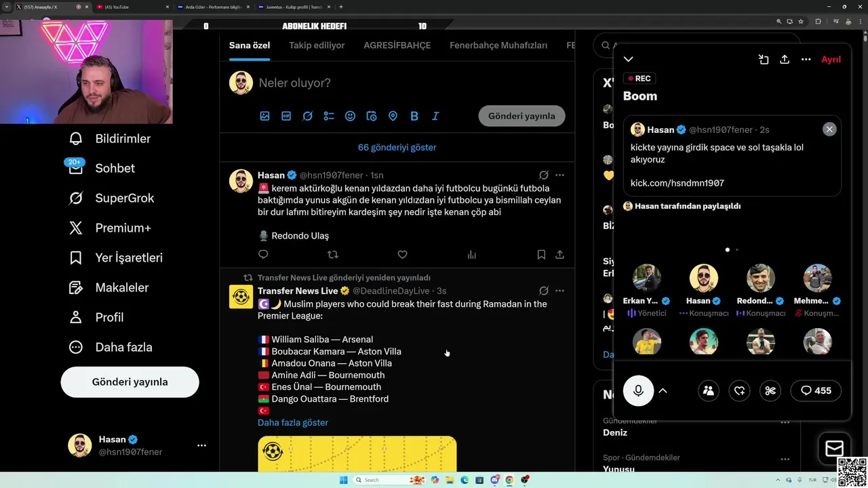868x488 pixels.
Task: Open Windows Start menu
Action: (x=344, y=480)
